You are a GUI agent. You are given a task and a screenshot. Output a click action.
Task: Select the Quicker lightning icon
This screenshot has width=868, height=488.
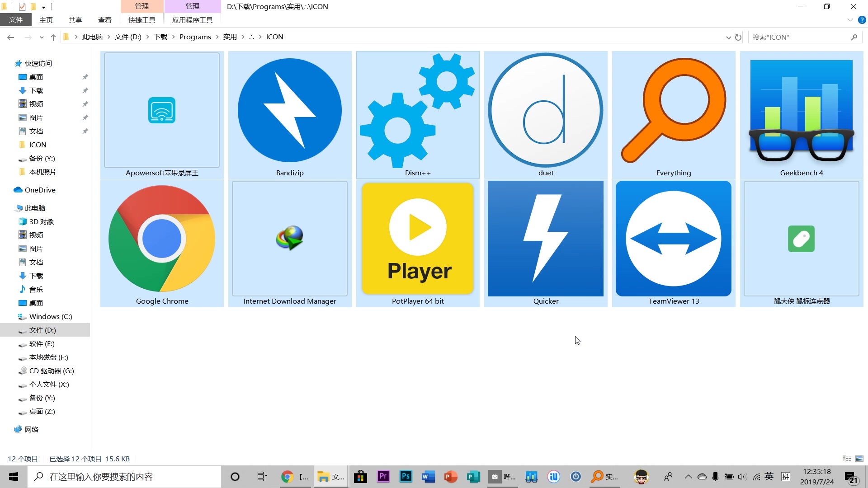[x=546, y=243]
